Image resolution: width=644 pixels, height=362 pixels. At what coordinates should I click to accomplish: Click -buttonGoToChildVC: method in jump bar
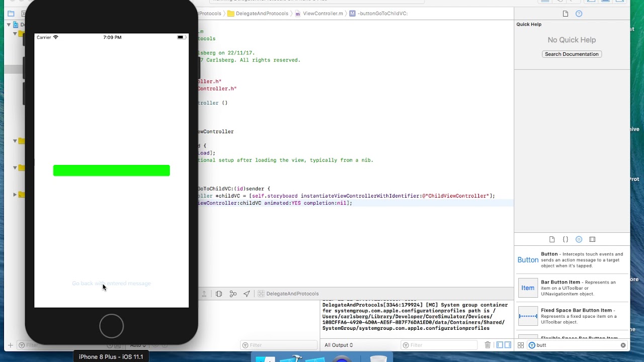click(x=379, y=14)
